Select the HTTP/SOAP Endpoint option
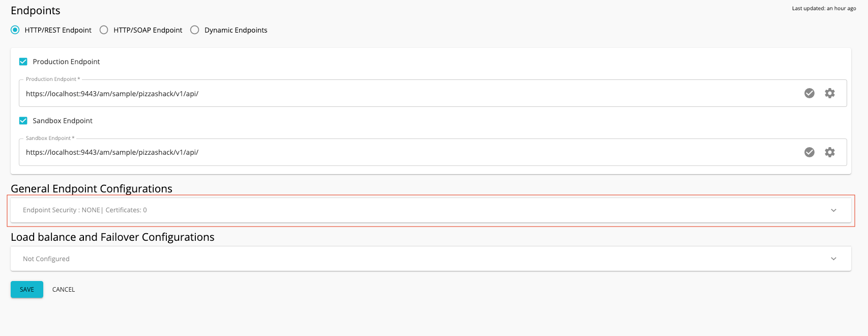 pyautogui.click(x=104, y=30)
